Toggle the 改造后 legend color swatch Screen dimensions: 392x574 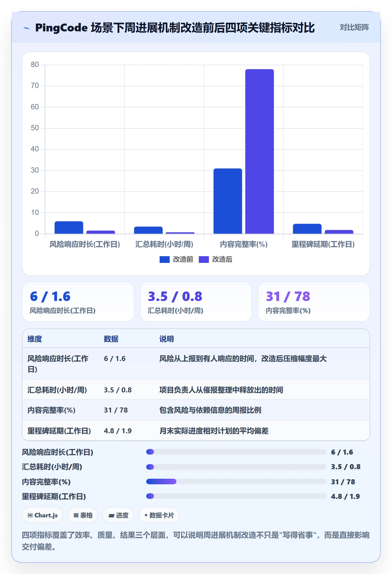(x=204, y=260)
